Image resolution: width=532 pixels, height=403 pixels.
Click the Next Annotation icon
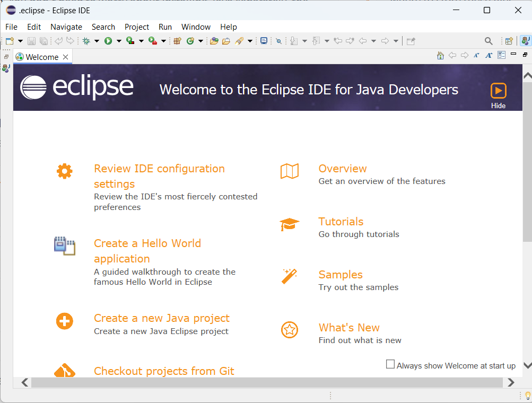(x=294, y=41)
